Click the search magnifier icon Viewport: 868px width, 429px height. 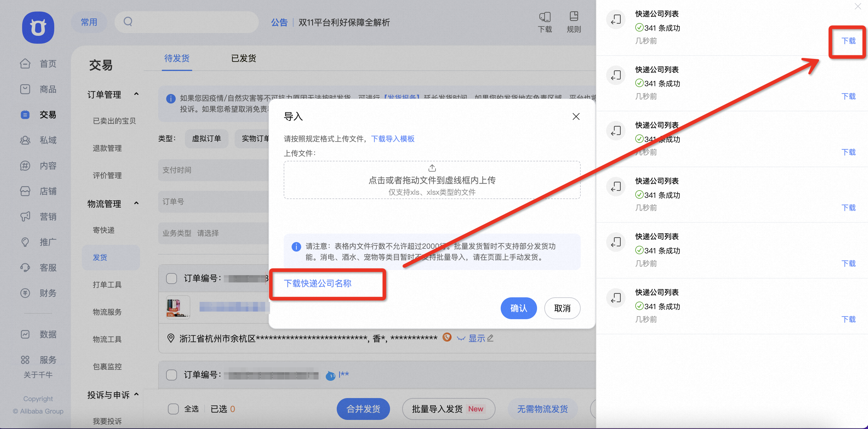[x=128, y=22]
